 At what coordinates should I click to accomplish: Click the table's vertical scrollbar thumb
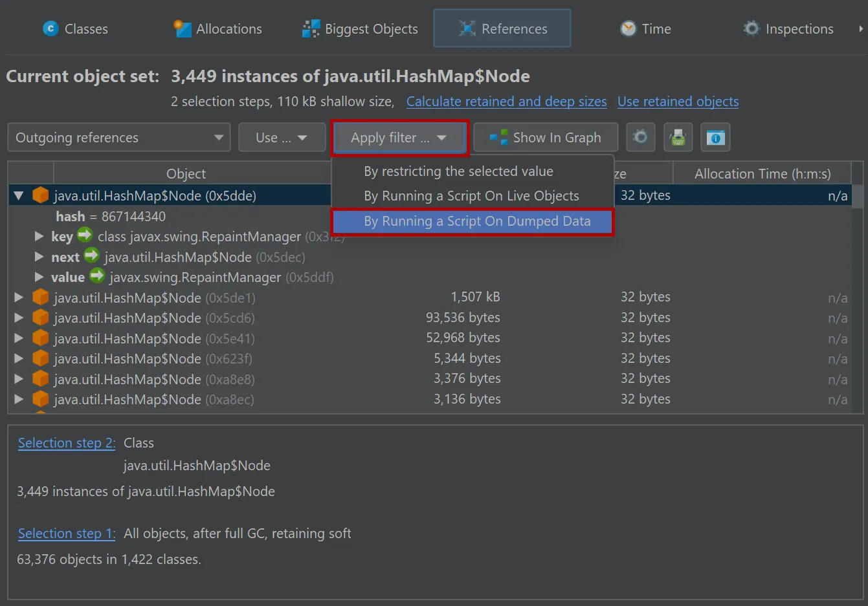858,197
